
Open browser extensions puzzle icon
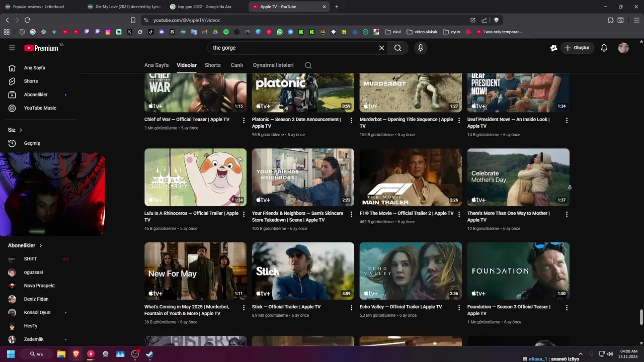coord(610,20)
